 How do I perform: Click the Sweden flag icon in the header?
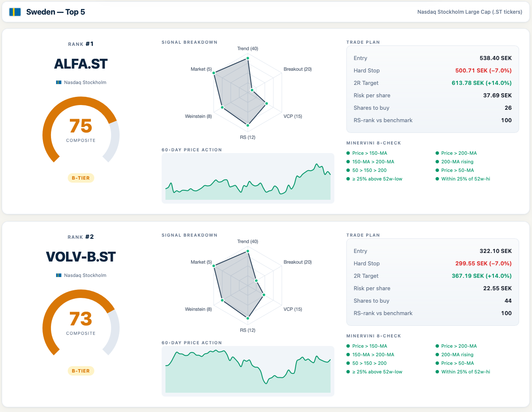[16, 12]
